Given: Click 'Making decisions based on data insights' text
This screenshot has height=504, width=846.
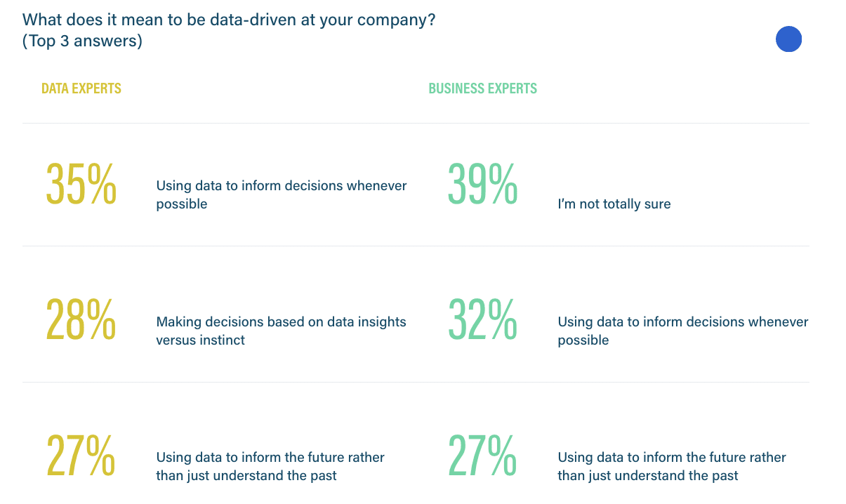Looking at the screenshot, I should click(x=281, y=321).
